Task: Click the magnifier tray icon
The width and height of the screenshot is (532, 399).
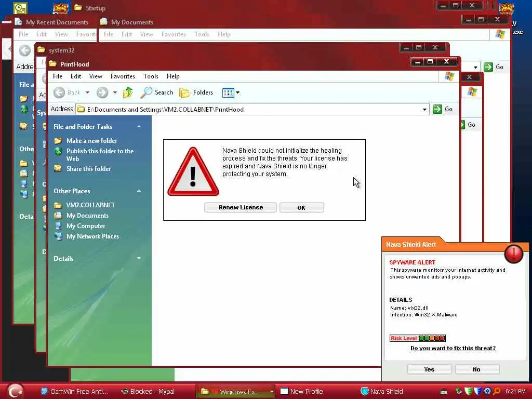Action: [497, 391]
